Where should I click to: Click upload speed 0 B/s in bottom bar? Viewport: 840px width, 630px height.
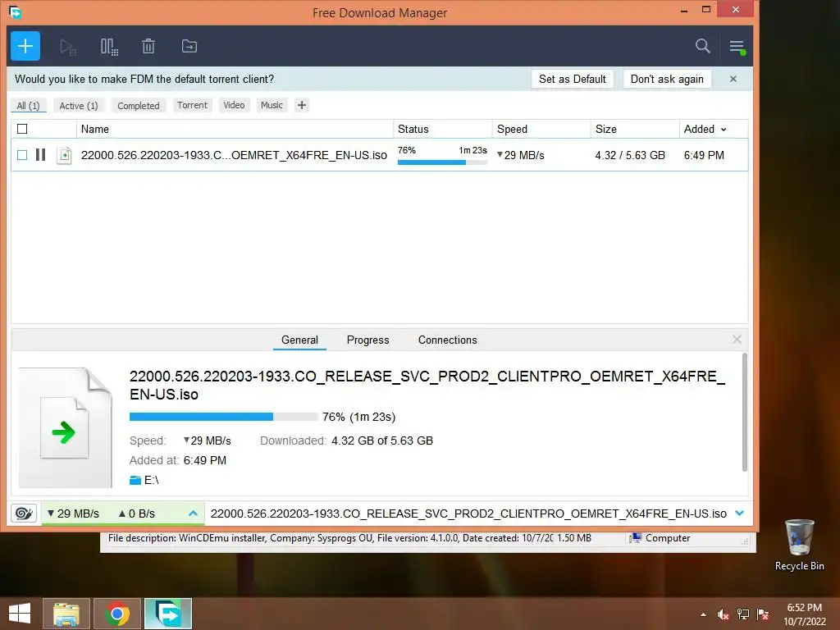(x=137, y=514)
